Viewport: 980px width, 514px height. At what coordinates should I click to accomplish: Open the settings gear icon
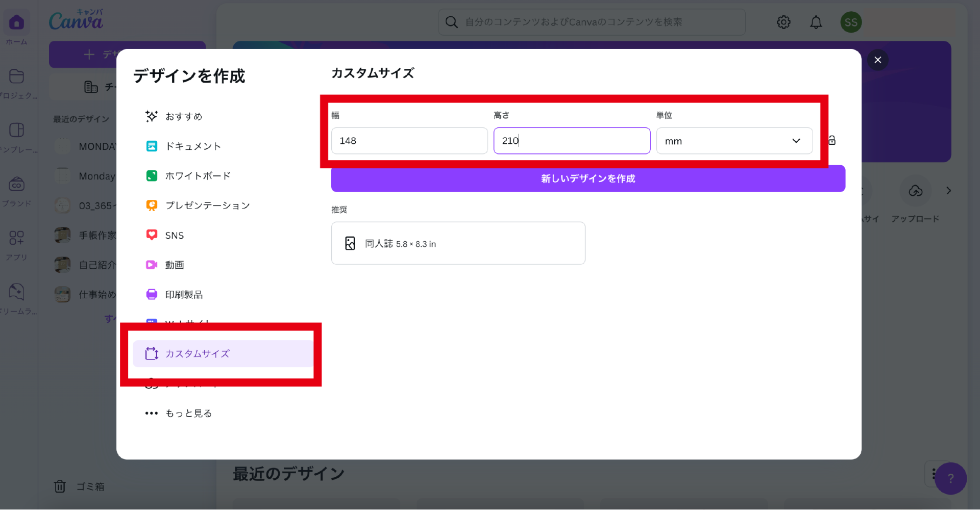(783, 22)
